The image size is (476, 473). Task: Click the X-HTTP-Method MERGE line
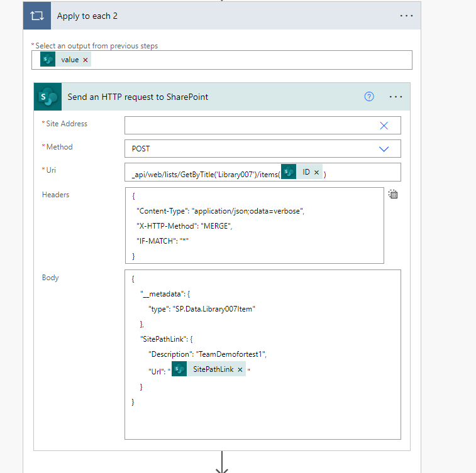pyautogui.click(x=184, y=226)
